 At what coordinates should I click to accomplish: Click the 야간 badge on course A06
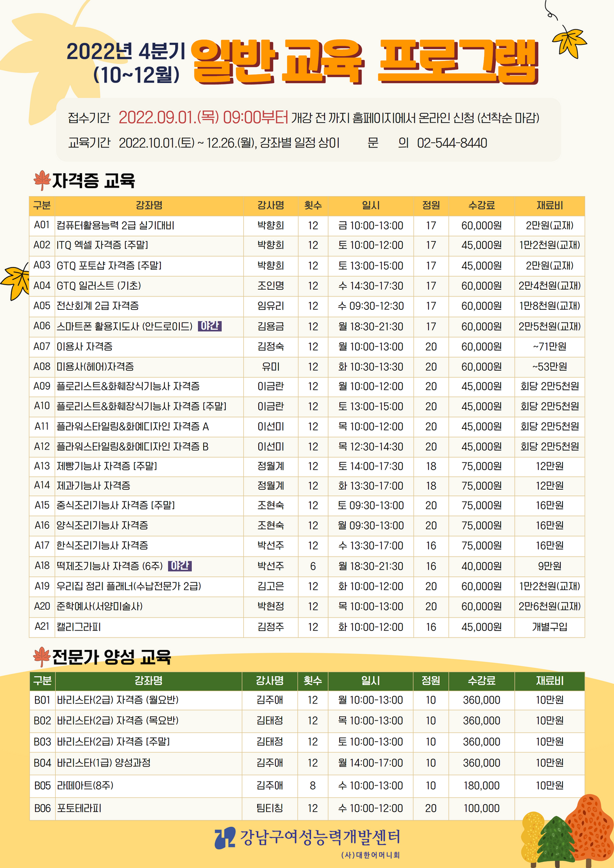[210, 326]
